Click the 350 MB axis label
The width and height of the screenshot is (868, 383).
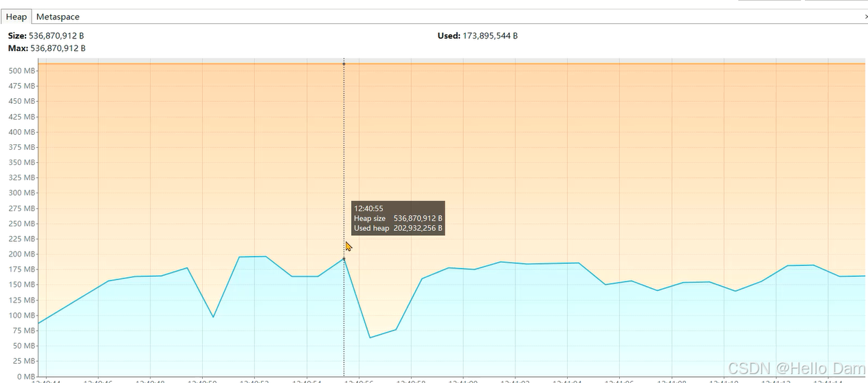click(22, 162)
